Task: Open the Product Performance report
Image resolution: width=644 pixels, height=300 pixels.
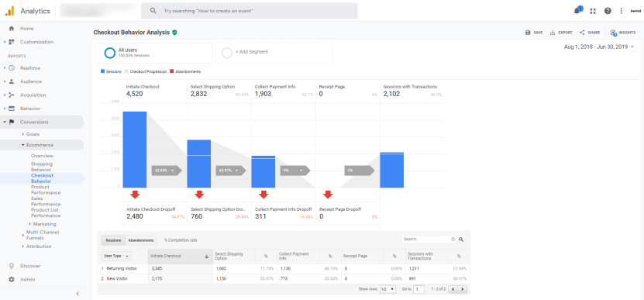Action: tap(46, 190)
